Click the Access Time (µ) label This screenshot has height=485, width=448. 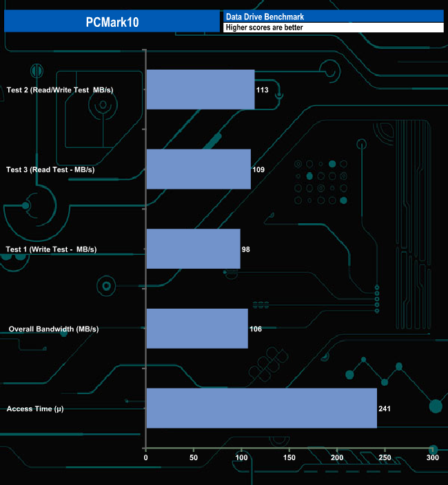click(35, 409)
